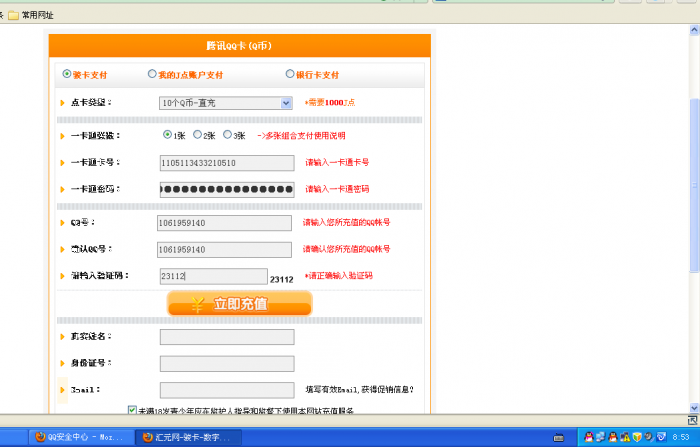Screen dimensions: 700x447
Task: Open the 360 security shield tray icon
Action: tap(637, 437)
